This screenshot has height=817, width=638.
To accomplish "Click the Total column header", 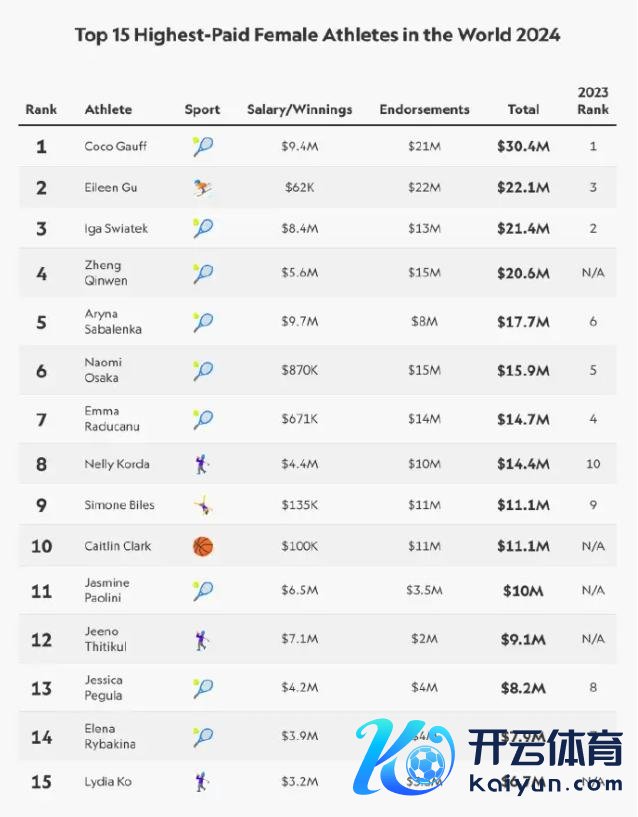I will (523, 109).
